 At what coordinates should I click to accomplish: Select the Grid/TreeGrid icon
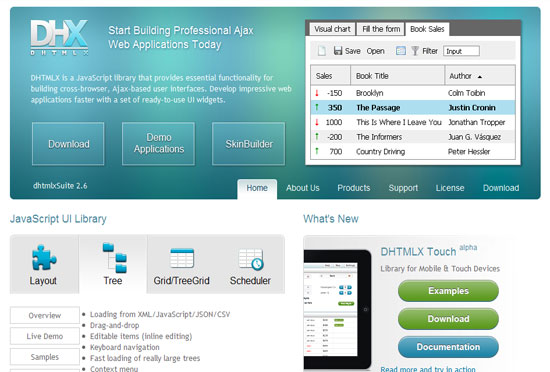(x=182, y=258)
